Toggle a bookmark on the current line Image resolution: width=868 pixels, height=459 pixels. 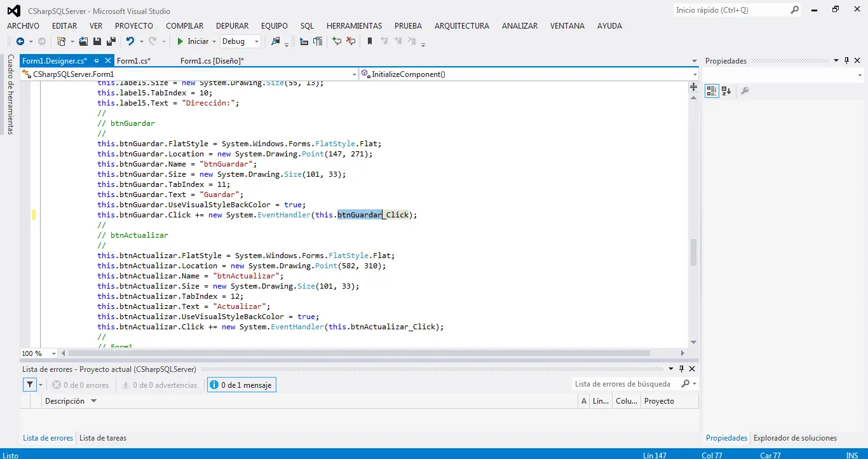pos(370,41)
